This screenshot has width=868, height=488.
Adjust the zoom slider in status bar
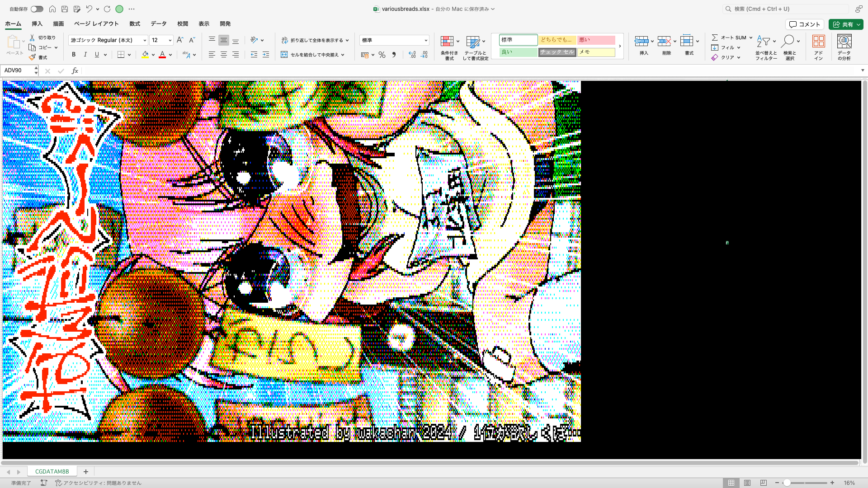(805, 483)
